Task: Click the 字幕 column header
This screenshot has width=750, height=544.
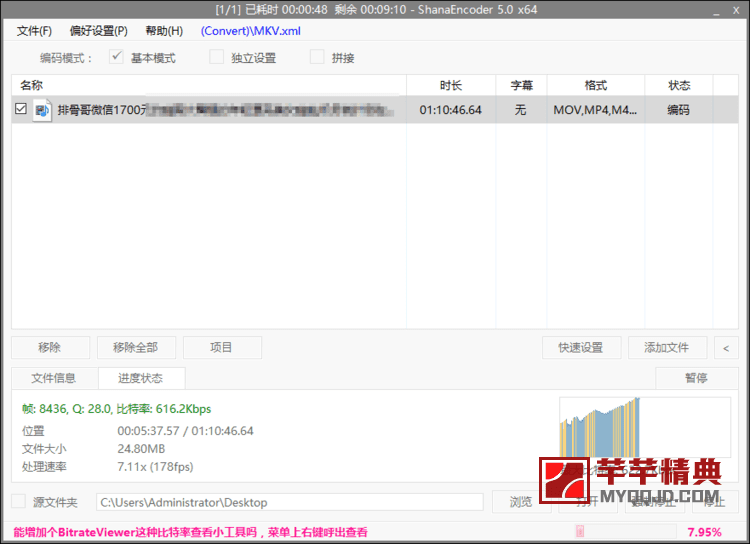Action: point(521,86)
